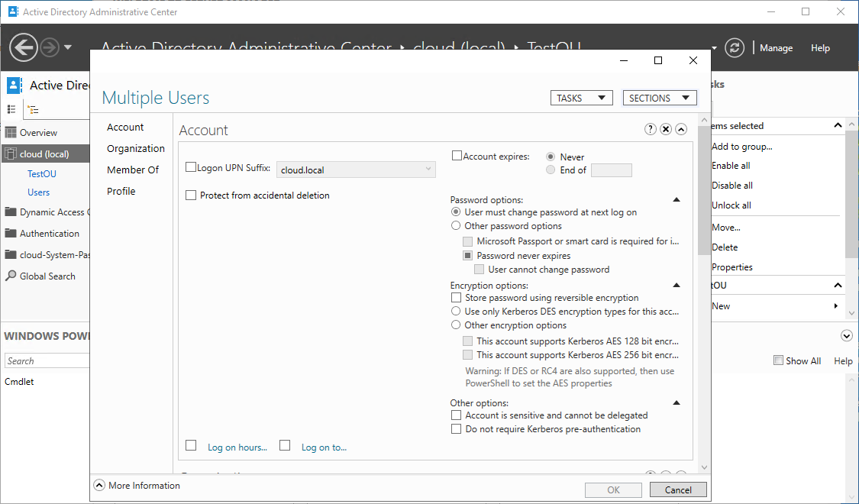Toggle Show All checkbox in PowerShell history
The image size is (859, 504).
pos(778,360)
